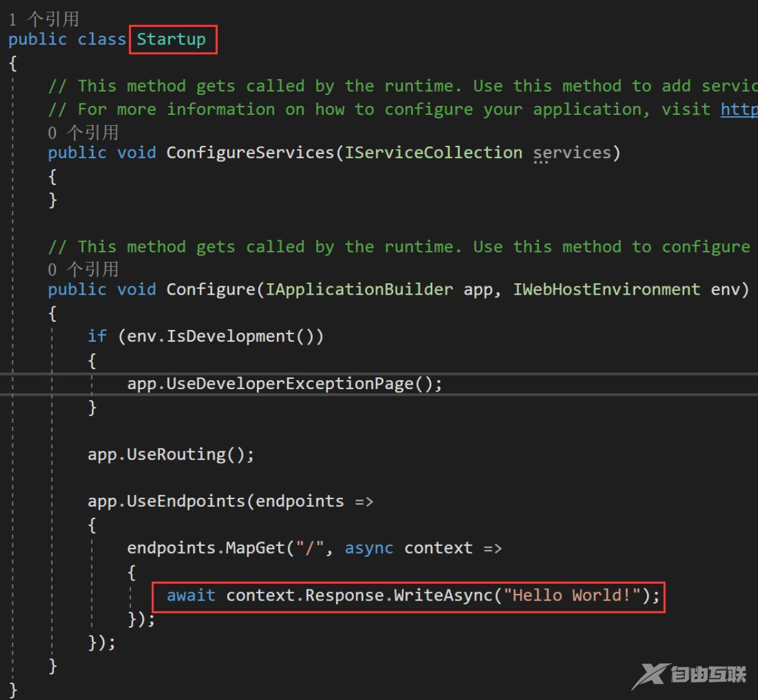Place cursor on the Startup class name

[171, 39]
